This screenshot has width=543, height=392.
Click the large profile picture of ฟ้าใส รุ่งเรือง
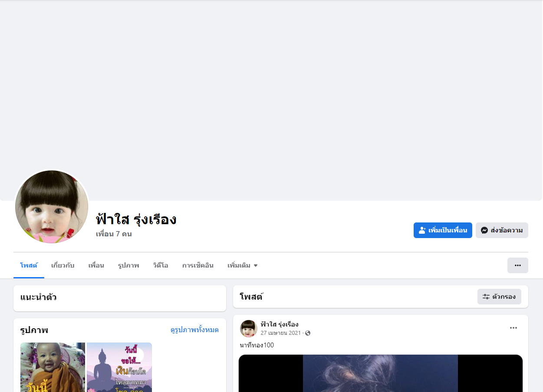(x=52, y=206)
